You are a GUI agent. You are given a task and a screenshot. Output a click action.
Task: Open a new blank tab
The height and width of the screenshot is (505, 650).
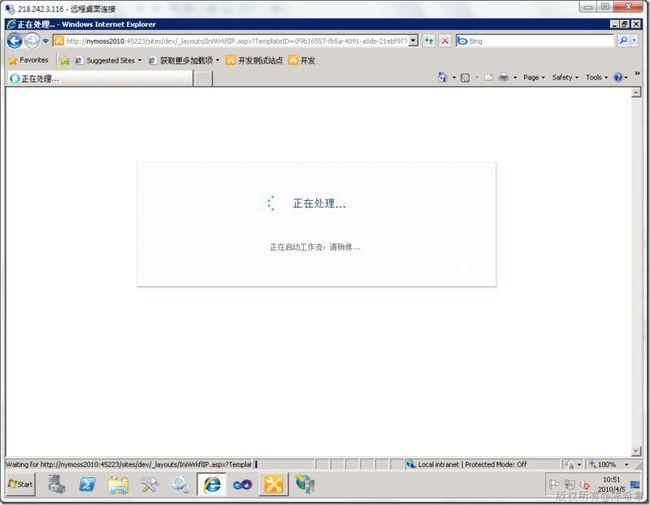click(x=203, y=78)
